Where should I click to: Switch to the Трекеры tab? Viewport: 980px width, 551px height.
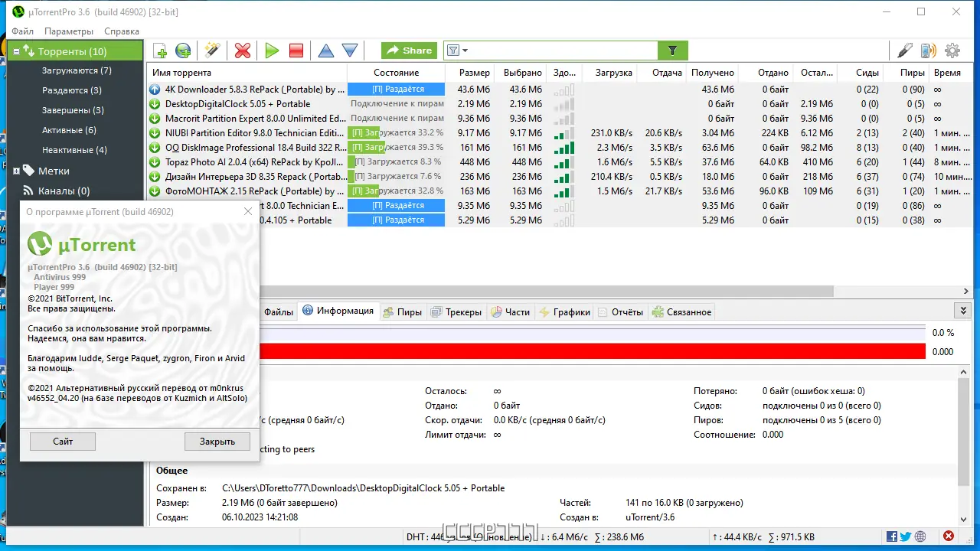456,312
